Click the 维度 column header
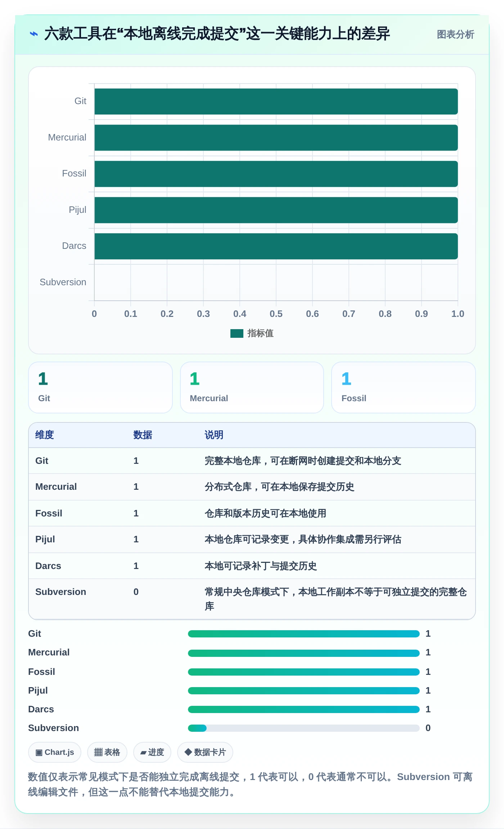 [45, 435]
